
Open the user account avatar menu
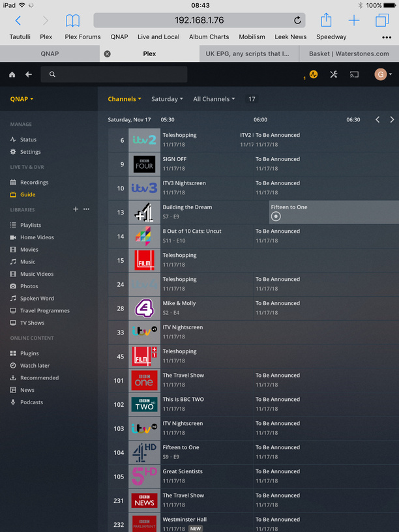point(383,74)
